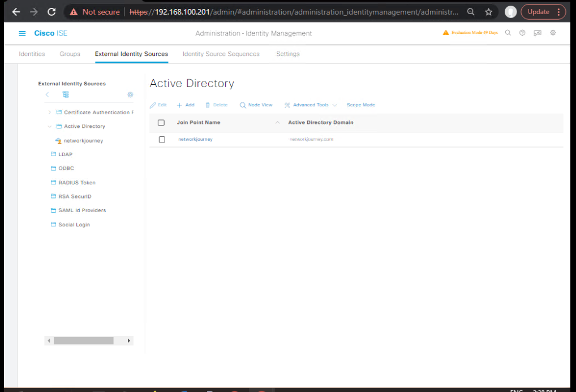Click the tree view icon in External Identity Sources panel
This screenshot has width=576, height=392.
66,94
